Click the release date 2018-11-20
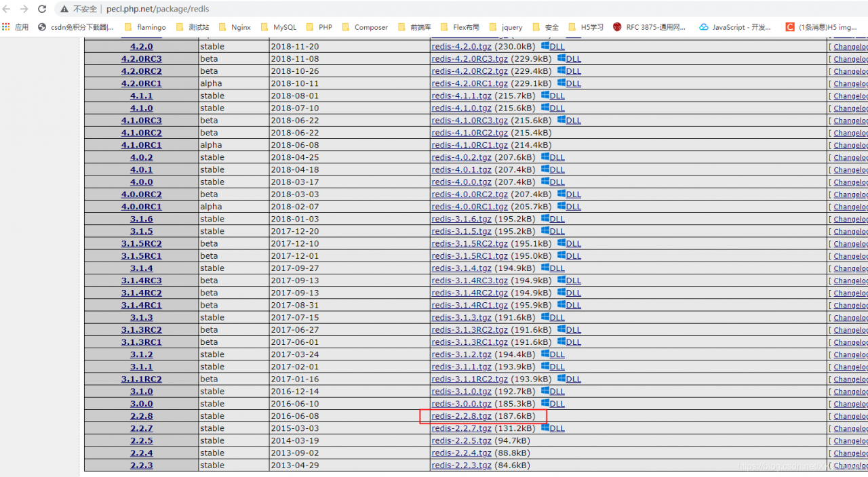Screen dimensions: 868x477 click(x=294, y=47)
